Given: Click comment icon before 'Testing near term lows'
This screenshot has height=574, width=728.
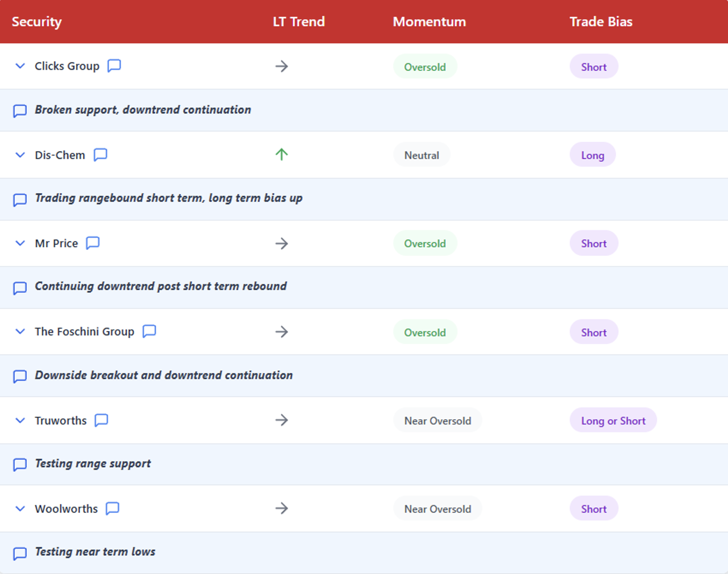Looking at the screenshot, I should tap(20, 553).
